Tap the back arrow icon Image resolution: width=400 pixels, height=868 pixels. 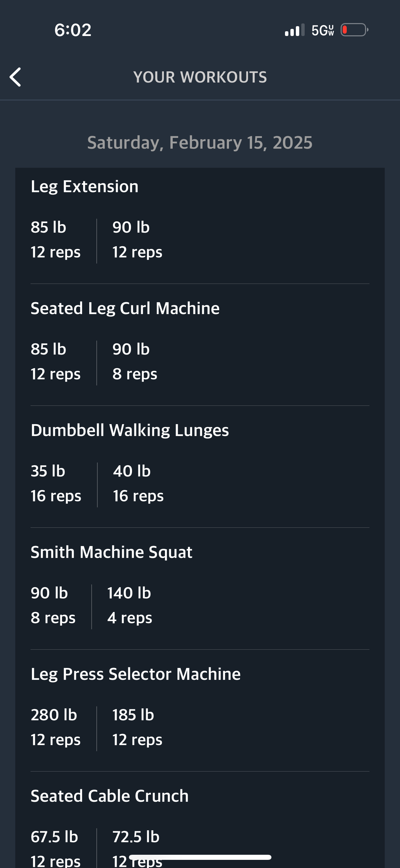(x=15, y=77)
